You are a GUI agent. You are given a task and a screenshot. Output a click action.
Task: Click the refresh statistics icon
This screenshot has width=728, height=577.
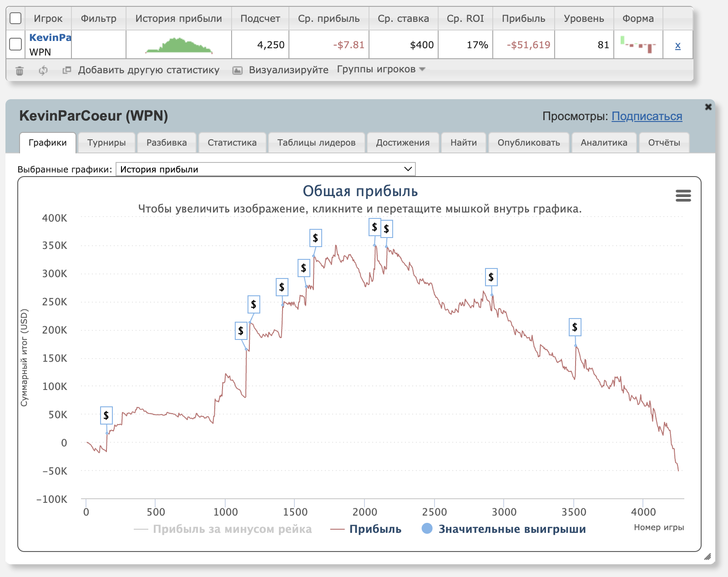click(x=43, y=71)
